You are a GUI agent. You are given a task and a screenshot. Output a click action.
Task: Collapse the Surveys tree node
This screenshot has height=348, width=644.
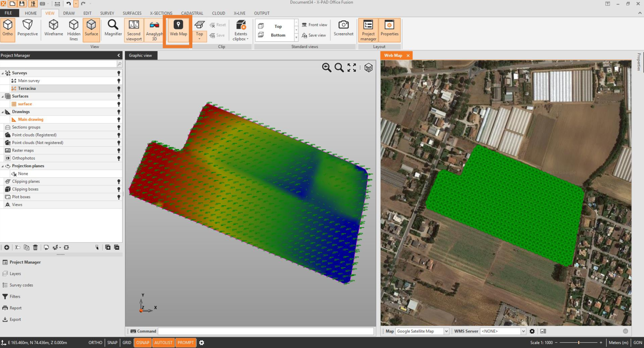3,73
